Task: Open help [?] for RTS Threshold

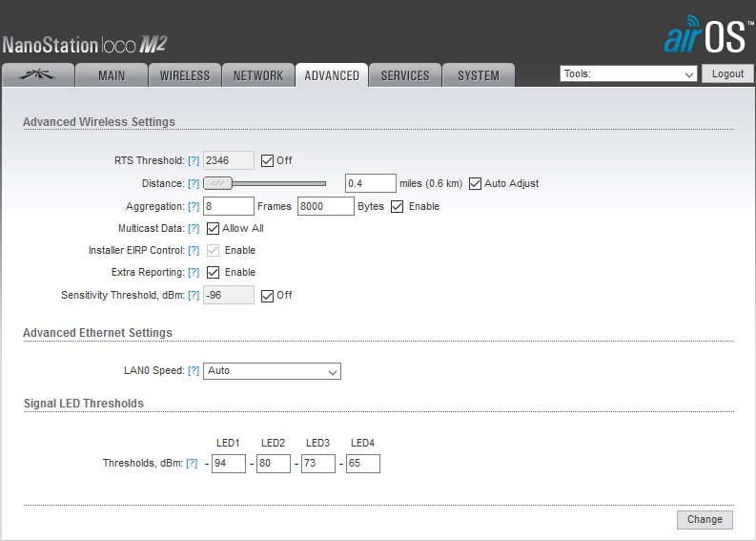Action: [x=194, y=161]
